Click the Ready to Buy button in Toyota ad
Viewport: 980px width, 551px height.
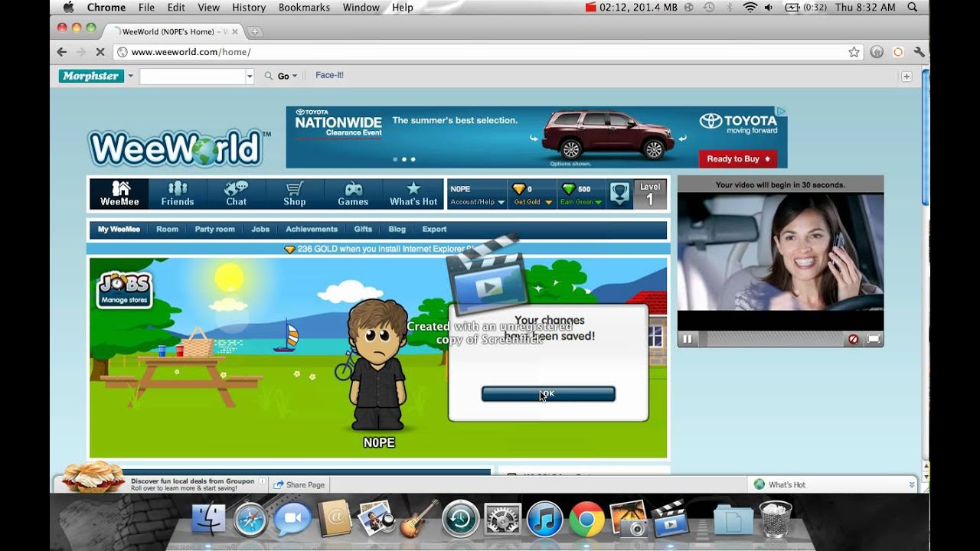point(738,159)
